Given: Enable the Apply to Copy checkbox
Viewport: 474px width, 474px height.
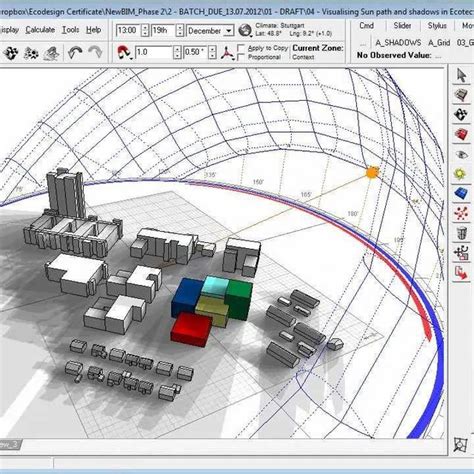Looking at the screenshot, I should point(241,48).
